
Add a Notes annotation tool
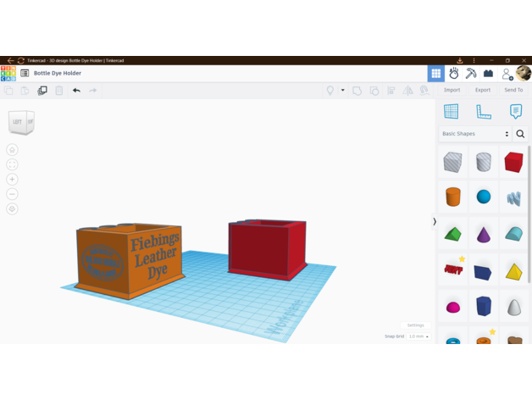[515, 112]
